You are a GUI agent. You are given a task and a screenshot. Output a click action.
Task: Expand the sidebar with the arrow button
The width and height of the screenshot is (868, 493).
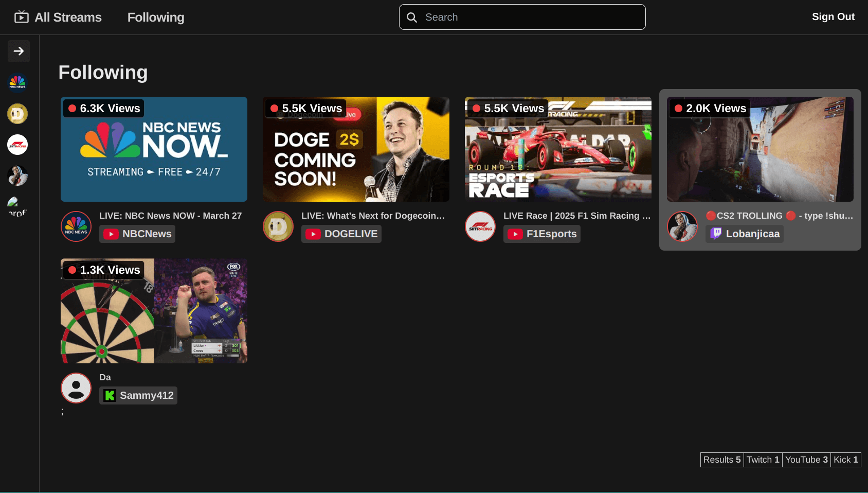tap(19, 51)
